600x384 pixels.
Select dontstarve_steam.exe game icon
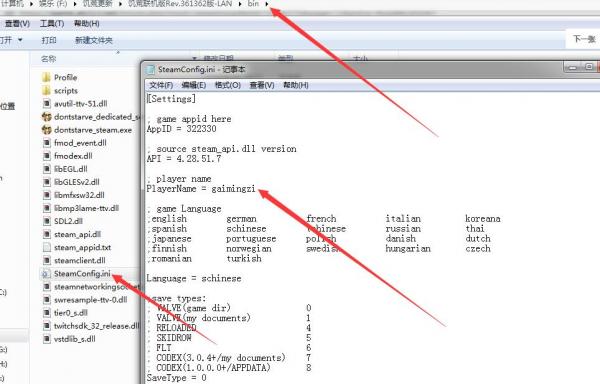tap(46, 130)
